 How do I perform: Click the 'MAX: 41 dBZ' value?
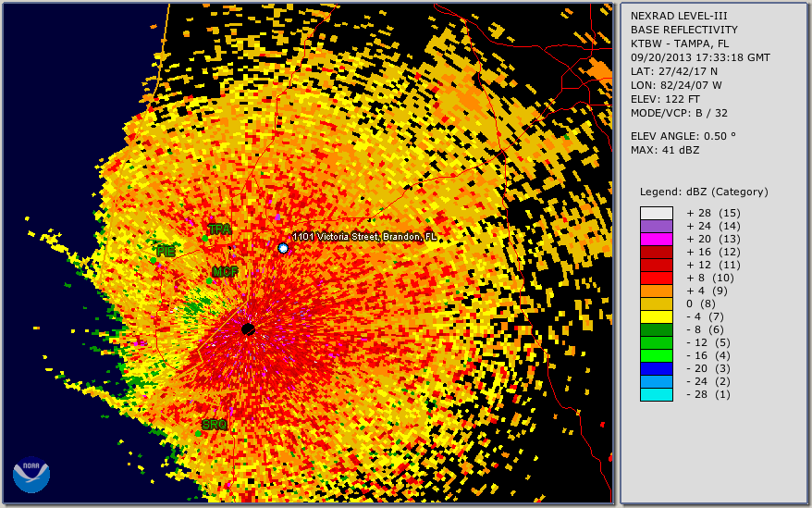[x=665, y=150]
